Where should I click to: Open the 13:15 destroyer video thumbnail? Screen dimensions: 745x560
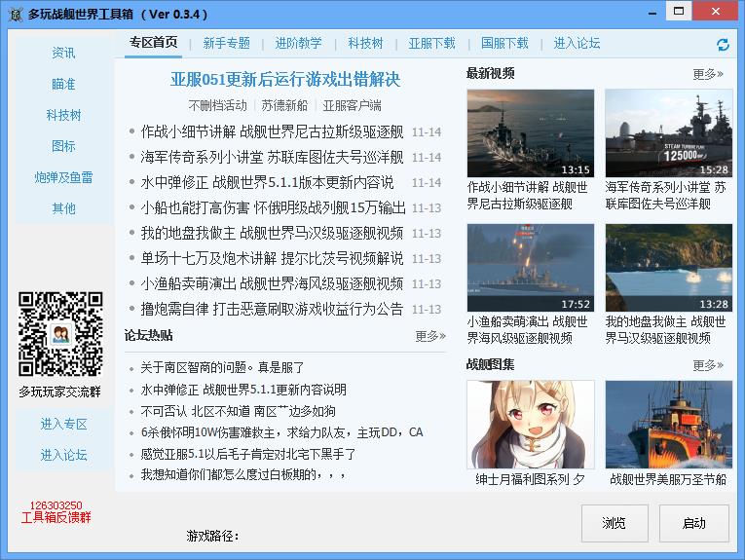pos(530,133)
